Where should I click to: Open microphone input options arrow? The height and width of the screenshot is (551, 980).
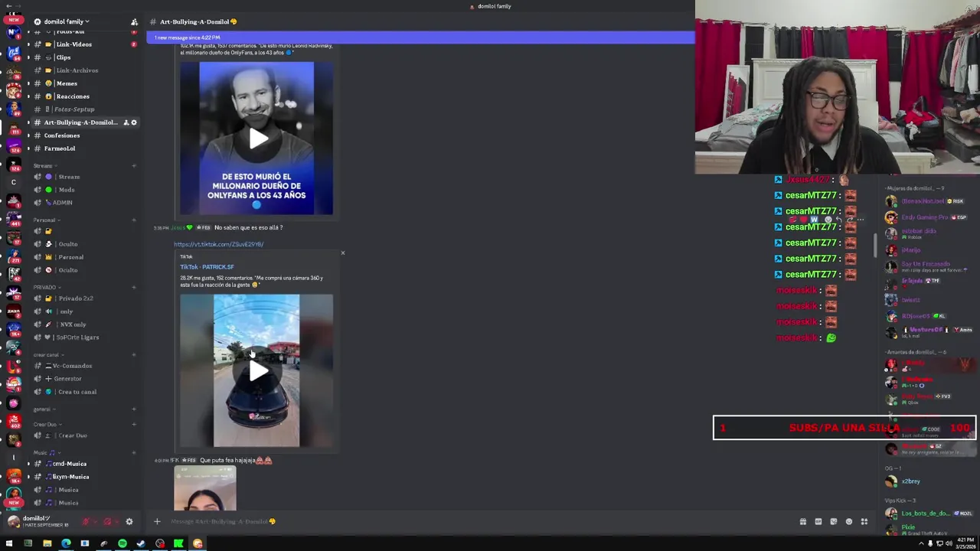[x=95, y=522]
